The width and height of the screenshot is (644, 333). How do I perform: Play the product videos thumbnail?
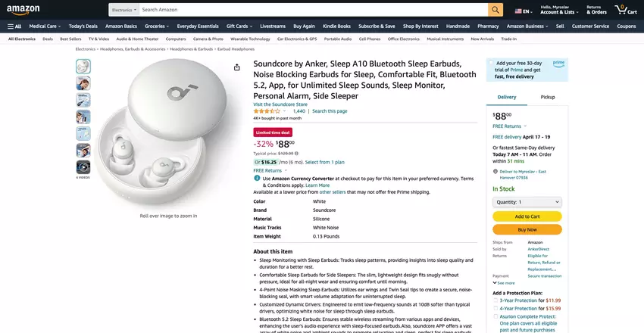click(83, 166)
